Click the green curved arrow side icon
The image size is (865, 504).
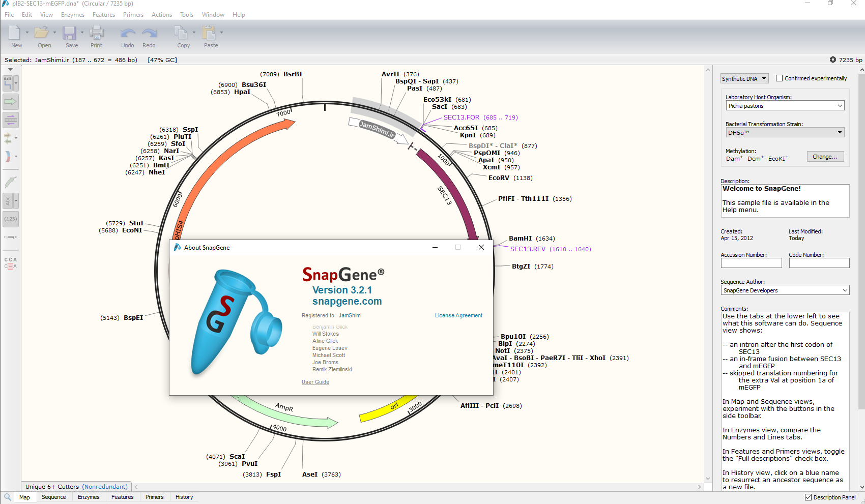[x=10, y=182]
